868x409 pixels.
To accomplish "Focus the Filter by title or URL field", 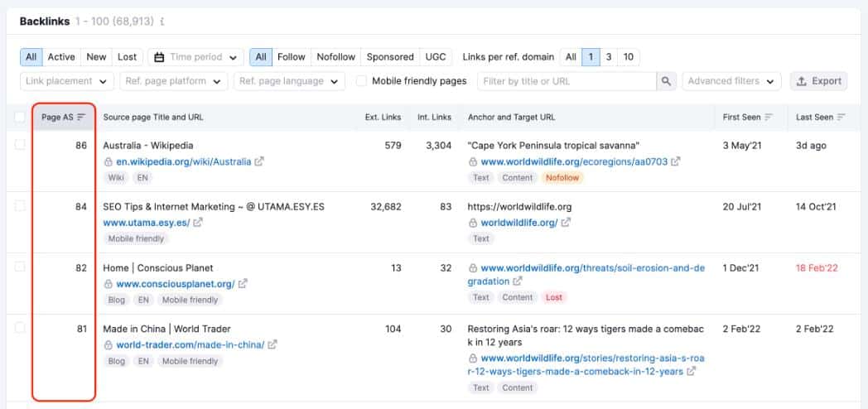I will click(x=567, y=81).
